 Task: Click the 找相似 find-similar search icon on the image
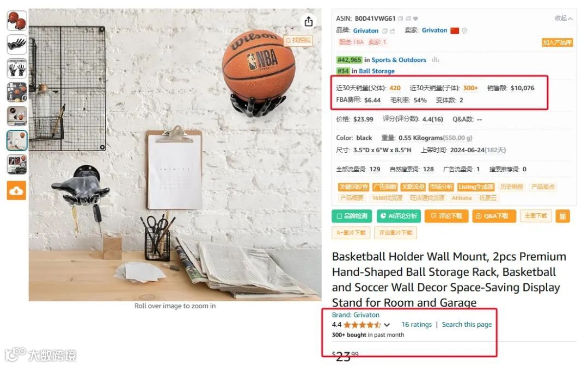point(298,40)
